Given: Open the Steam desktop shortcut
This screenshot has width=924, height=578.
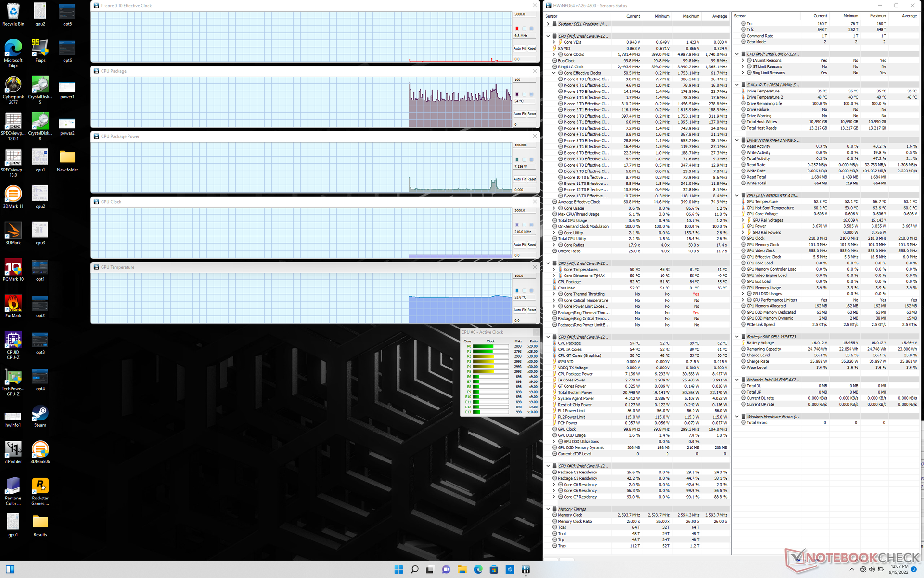Looking at the screenshot, I should coord(40,414).
